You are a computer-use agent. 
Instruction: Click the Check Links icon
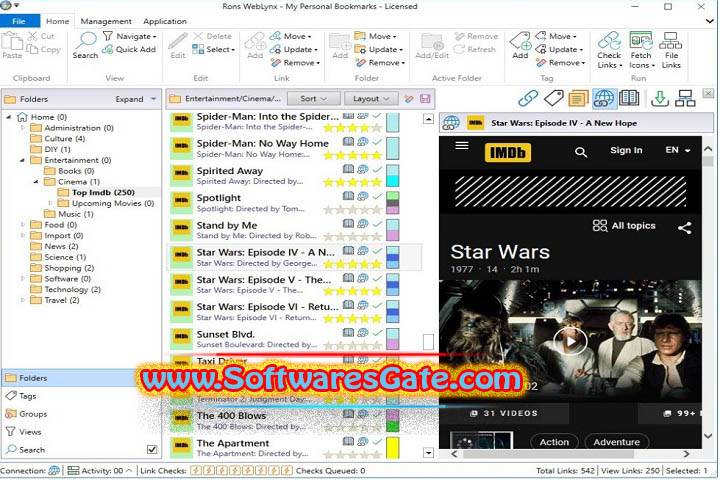coord(609,40)
